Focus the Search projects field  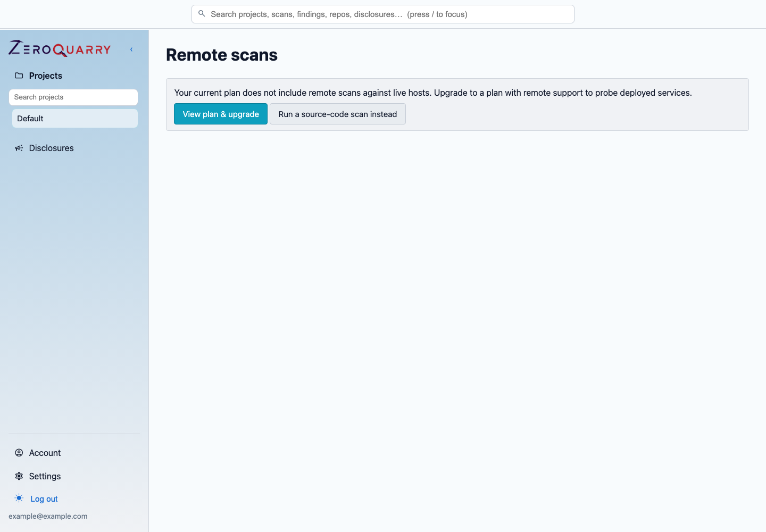73,97
